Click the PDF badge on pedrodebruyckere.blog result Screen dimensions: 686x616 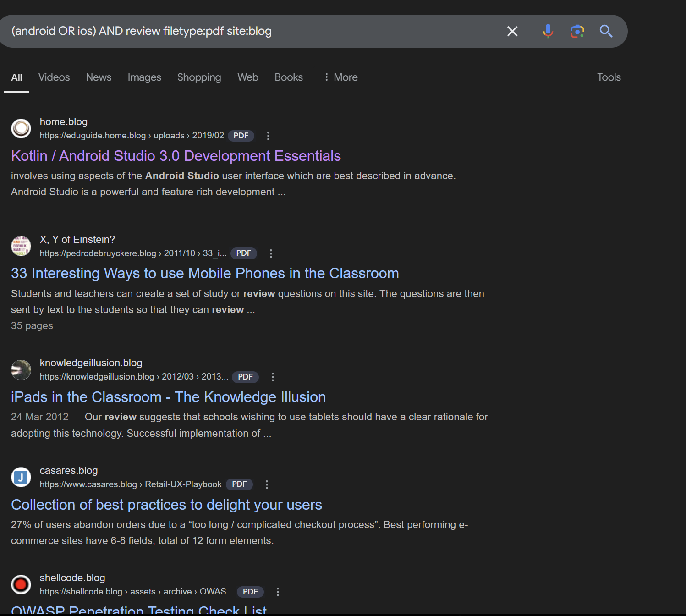tap(244, 253)
